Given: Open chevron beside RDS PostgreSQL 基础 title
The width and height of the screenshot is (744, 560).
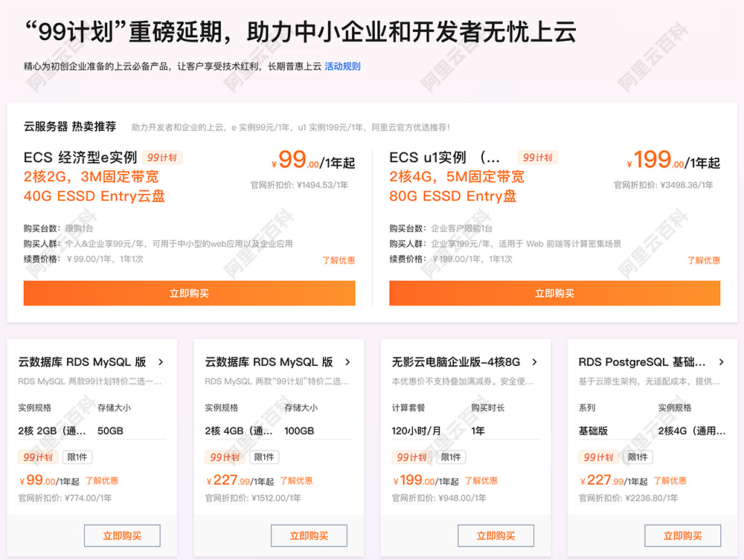Looking at the screenshot, I should point(721,362).
